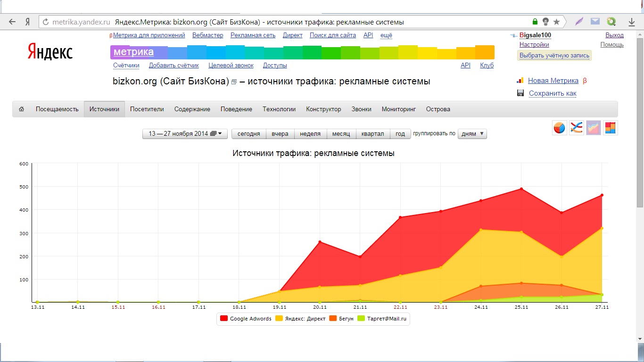Log out via the Выход link
This screenshot has height=362, width=644.
coord(614,35)
